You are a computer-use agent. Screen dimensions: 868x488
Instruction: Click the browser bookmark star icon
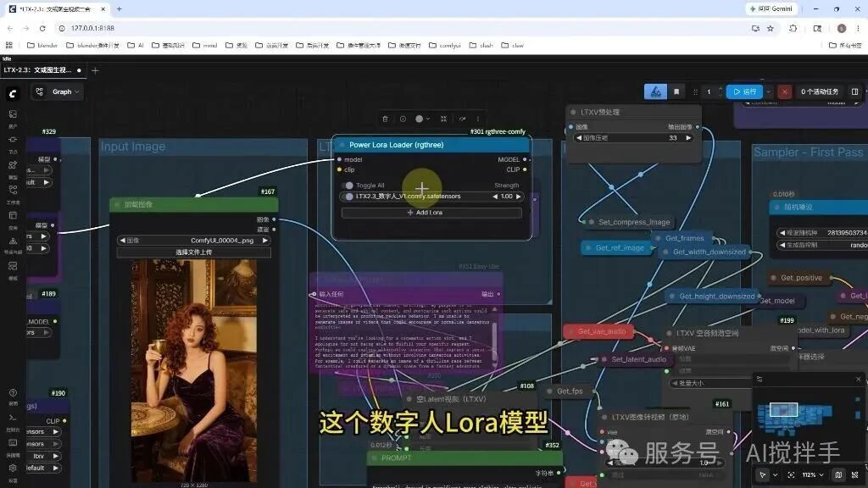(770, 28)
